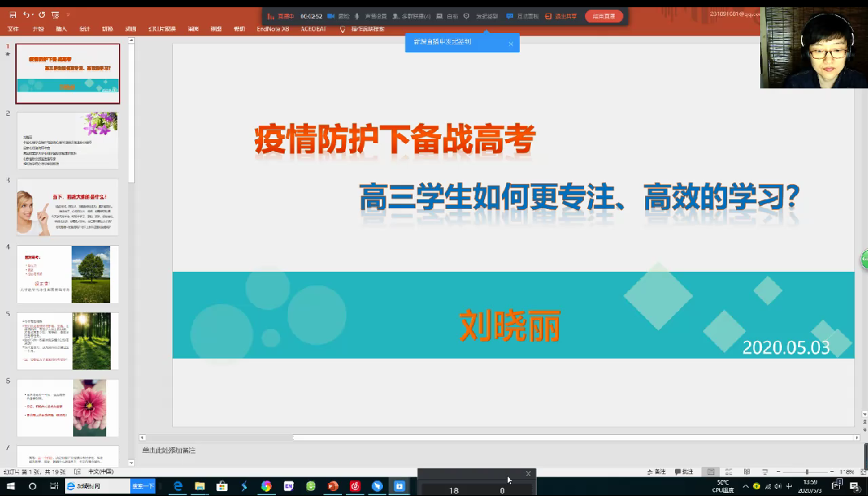
Task: Click the Undo icon in quick access toolbar
Action: point(27,14)
